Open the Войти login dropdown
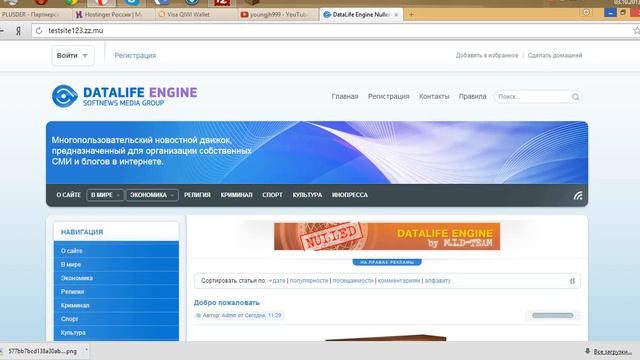 pyautogui.click(x=73, y=56)
